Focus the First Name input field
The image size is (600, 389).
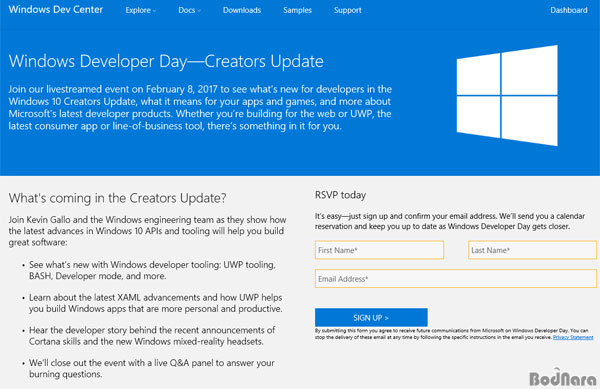pyautogui.click(x=379, y=250)
